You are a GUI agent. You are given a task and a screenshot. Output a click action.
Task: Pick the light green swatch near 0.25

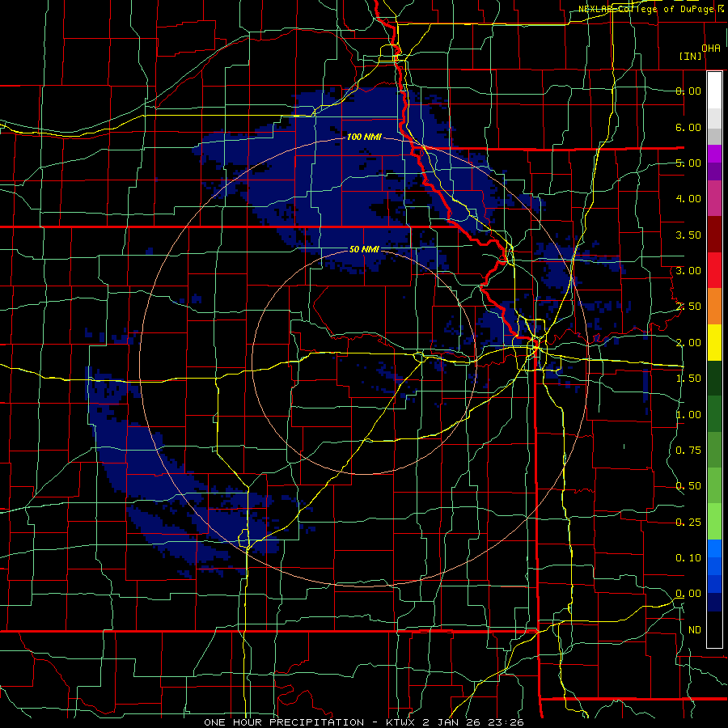[x=714, y=522]
